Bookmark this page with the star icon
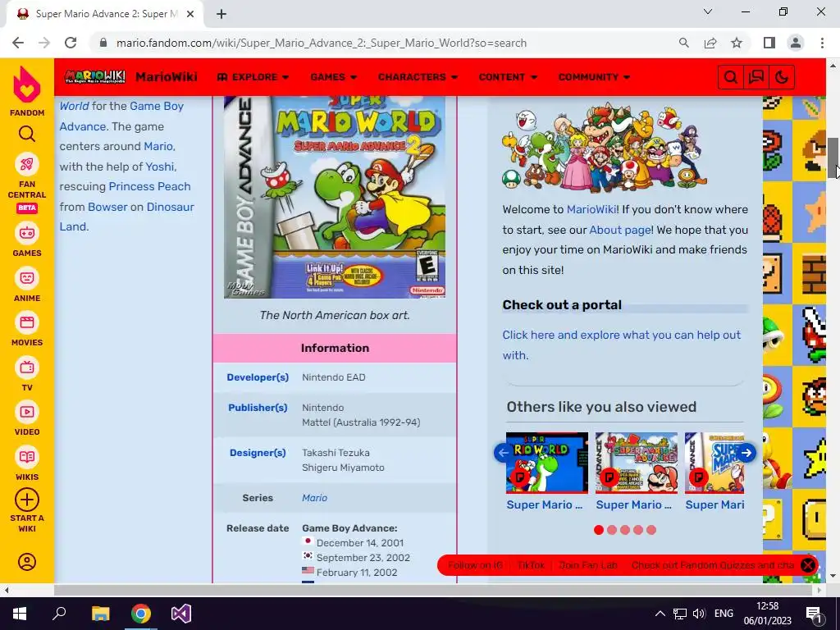The image size is (840, 630). [737, 43]
